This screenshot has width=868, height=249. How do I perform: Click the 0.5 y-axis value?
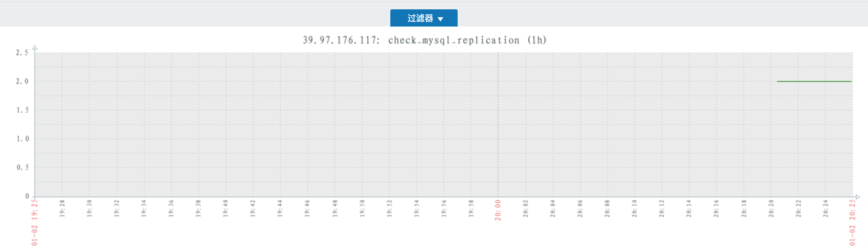pos(22,168)
